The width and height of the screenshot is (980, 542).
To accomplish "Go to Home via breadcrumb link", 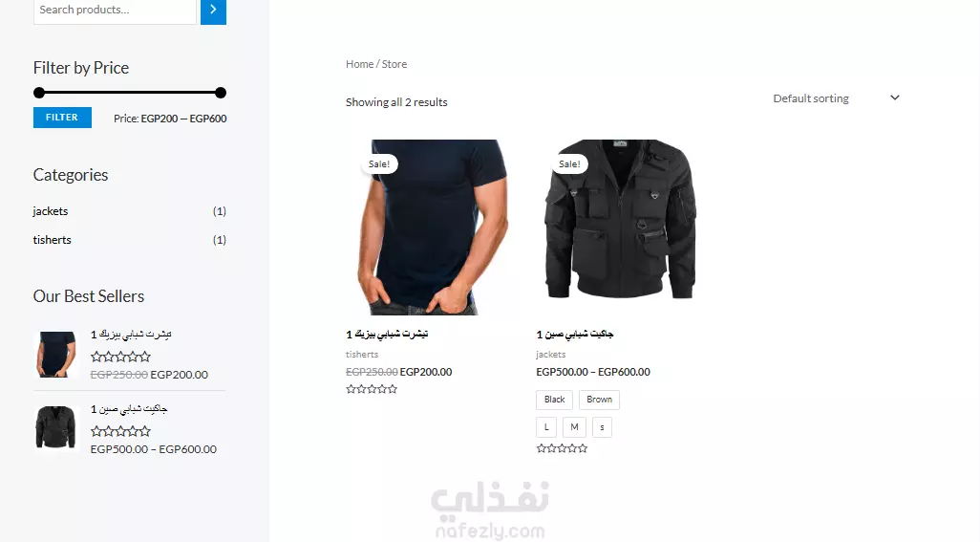I will (359, 64).
